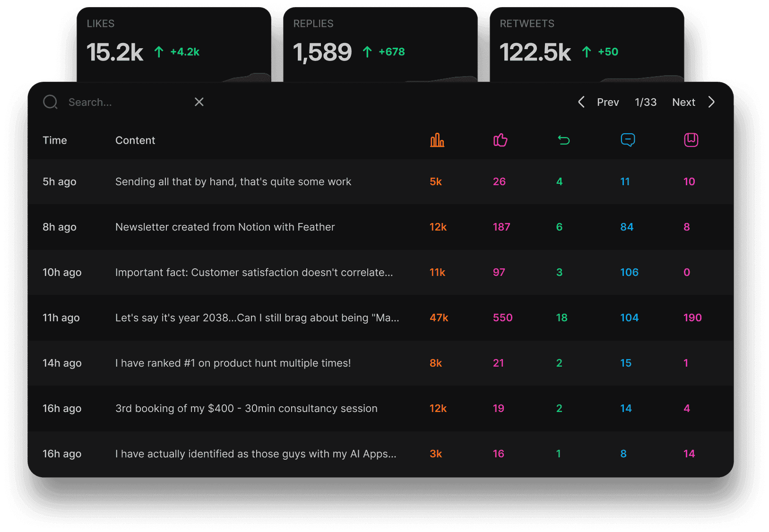This screenshot has width=769, height=532.
Task: Go to previous page with left chevron
Action: click(581, 102)
